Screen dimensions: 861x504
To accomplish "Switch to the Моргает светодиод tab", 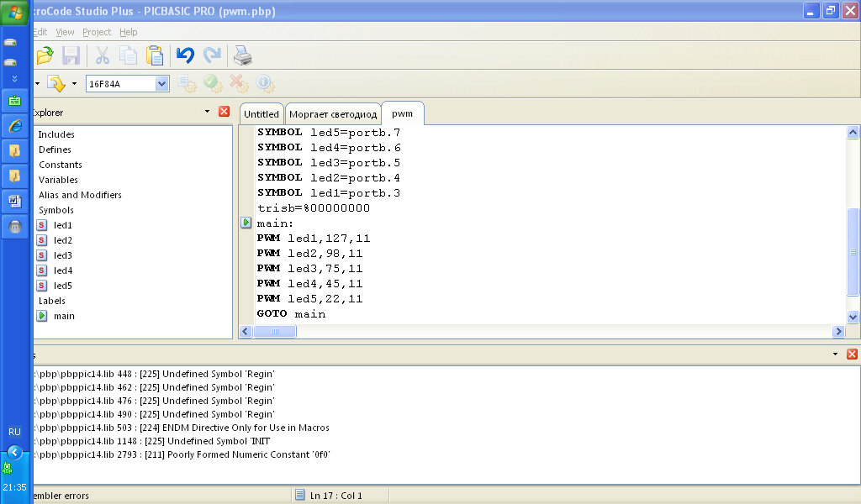I will pos(333,114).
